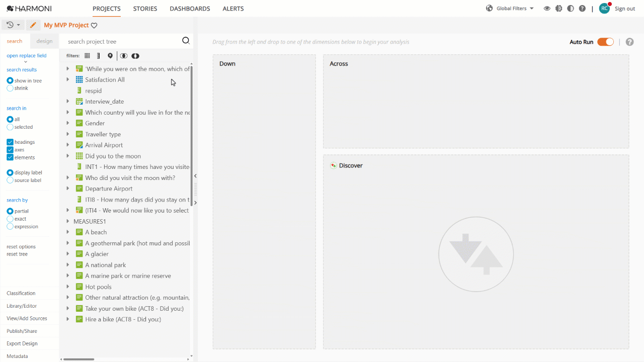The image size is (644, 362).
Task: Select the shrink radio option
Action: 10,88
